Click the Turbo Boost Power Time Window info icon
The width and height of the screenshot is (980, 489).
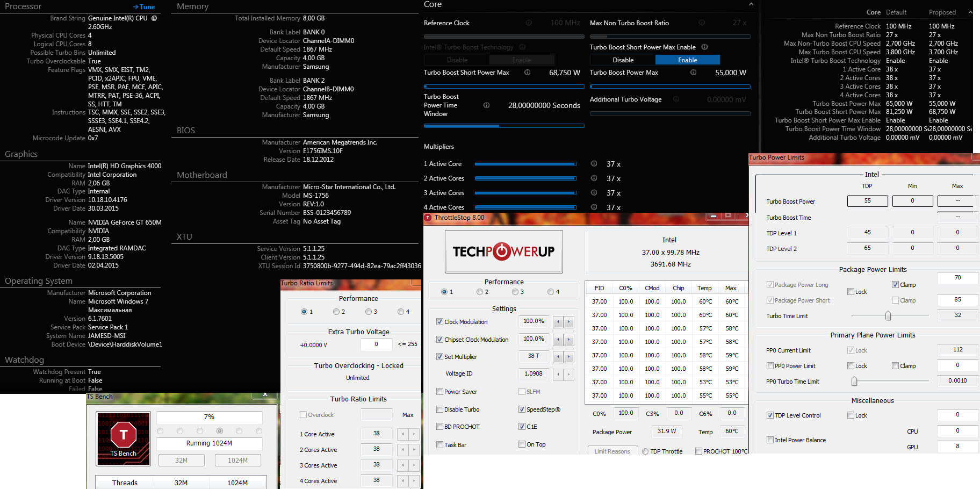pos(486,105)
